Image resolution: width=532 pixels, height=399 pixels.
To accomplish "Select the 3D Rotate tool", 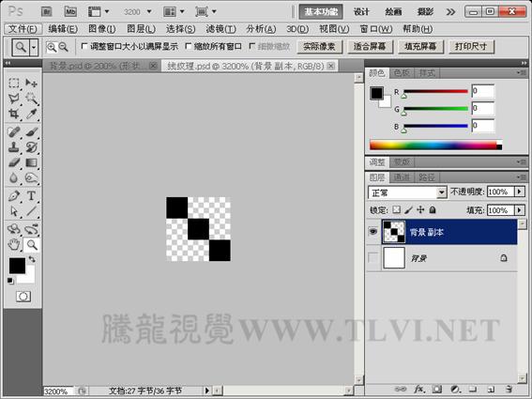I will point(13,229).
